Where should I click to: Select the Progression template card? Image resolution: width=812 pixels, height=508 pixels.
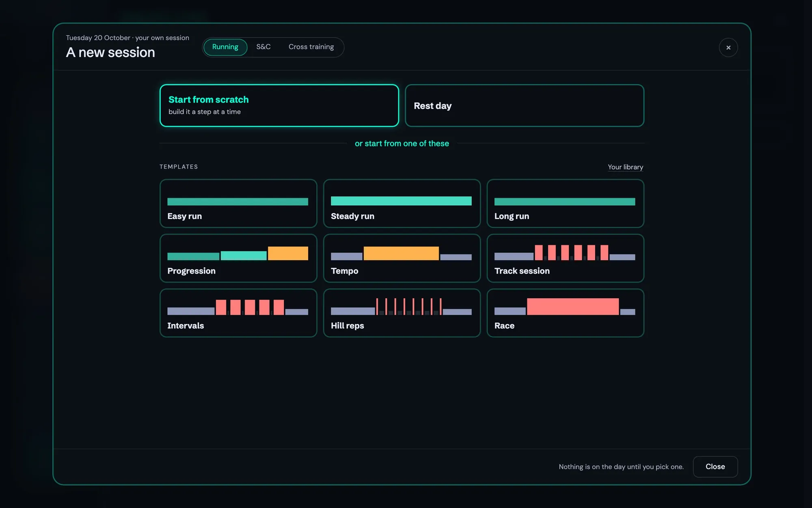[238, 258]
